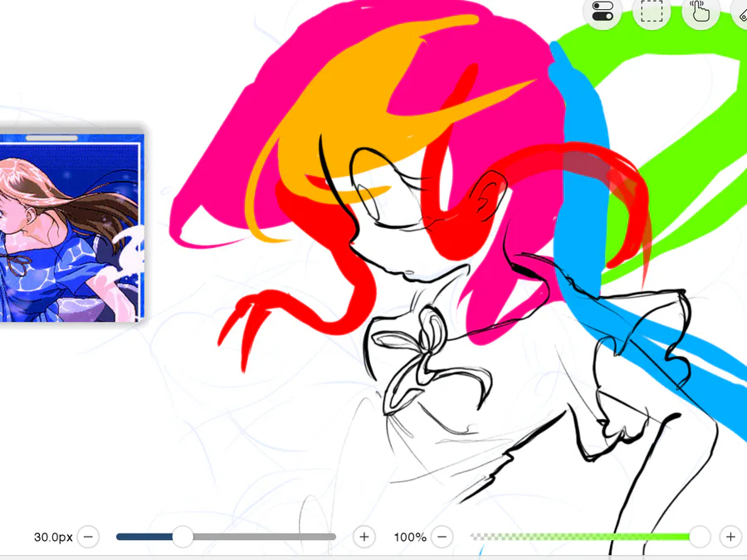Decrease opacity with minus button
The height and width of the screenshot is (560, 747).
point(442,537)
